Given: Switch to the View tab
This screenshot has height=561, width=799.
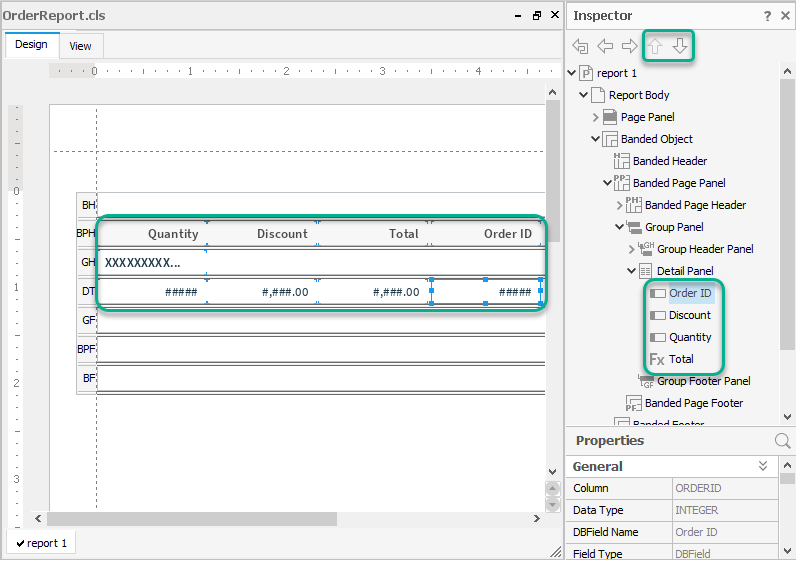Looking at the screenshot, I should [x=81, y=46].
